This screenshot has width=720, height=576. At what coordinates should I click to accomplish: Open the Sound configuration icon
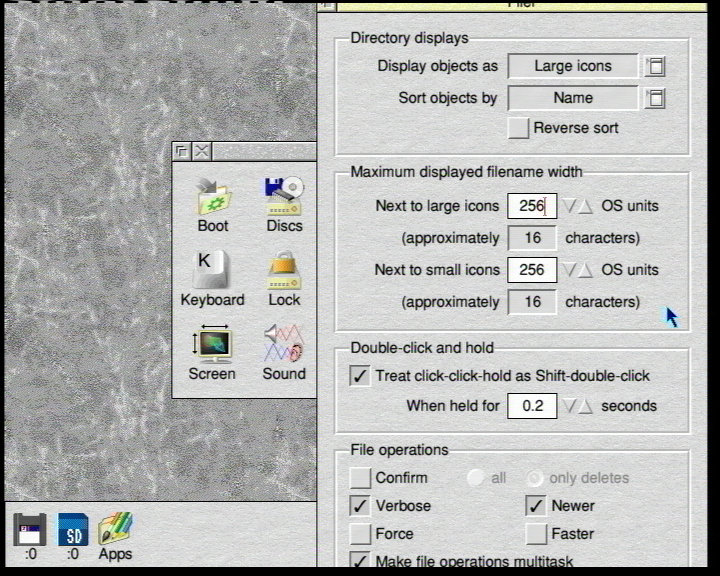(284, 353)
